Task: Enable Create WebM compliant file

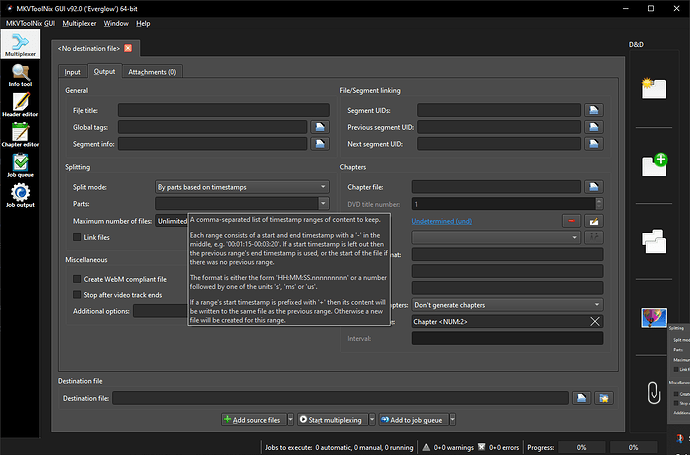Action: (79, 279)
